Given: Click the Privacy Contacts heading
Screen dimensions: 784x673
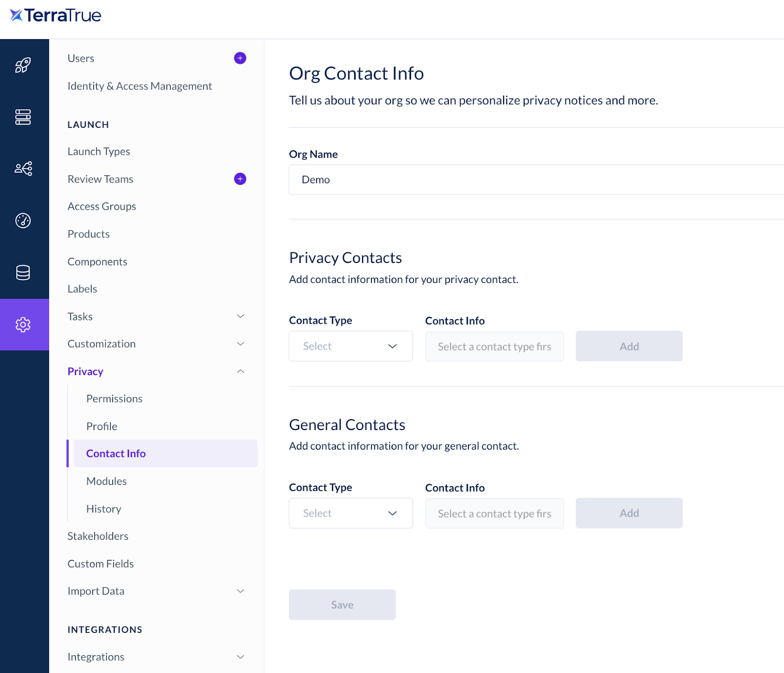Looking at the screenshot, I should (x=345, y=258).
